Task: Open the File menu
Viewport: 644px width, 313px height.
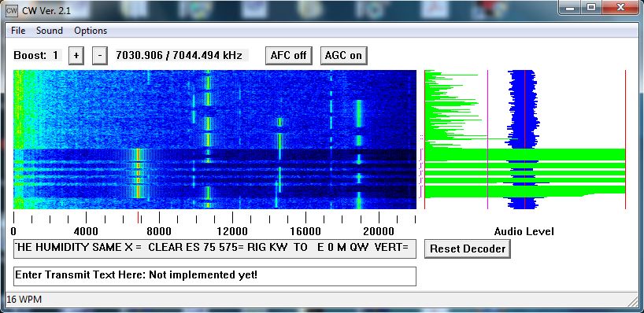Action: (18, 31)
